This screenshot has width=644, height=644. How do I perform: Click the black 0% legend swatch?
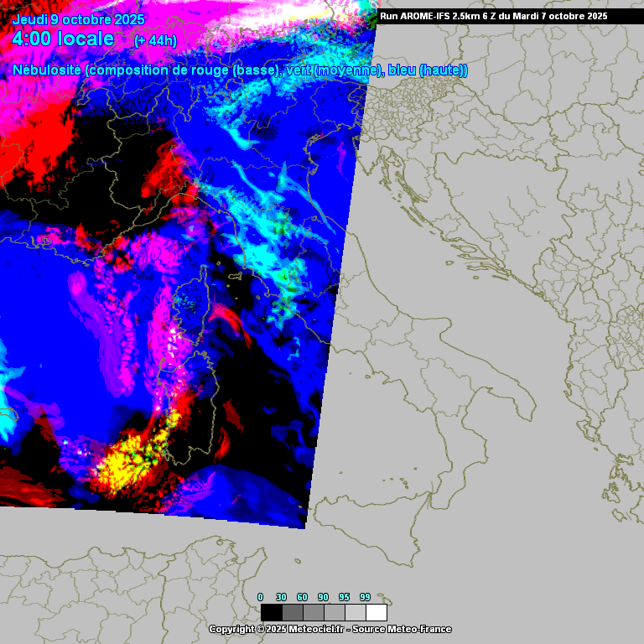pos(272,612)
